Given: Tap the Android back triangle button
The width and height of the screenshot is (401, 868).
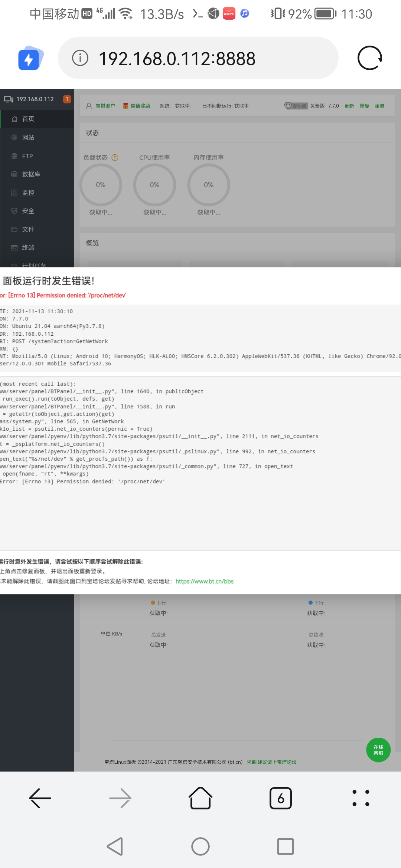Looking at the screenshot, I should (x=115, y=846).
